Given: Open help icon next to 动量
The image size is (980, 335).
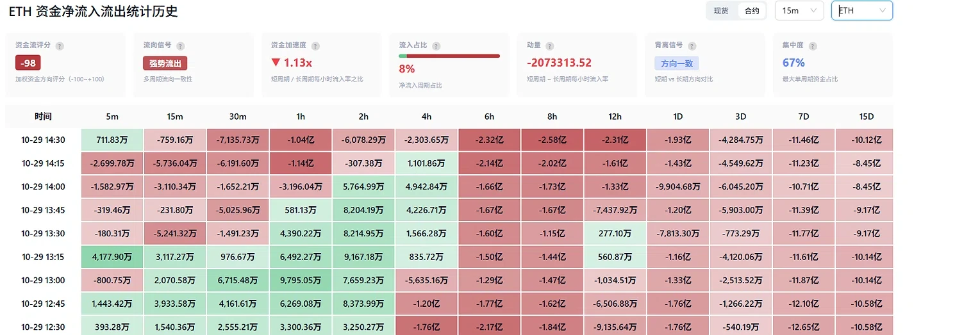Looking at the screenshot, I should pyautogui.click(x=550, y=46).
